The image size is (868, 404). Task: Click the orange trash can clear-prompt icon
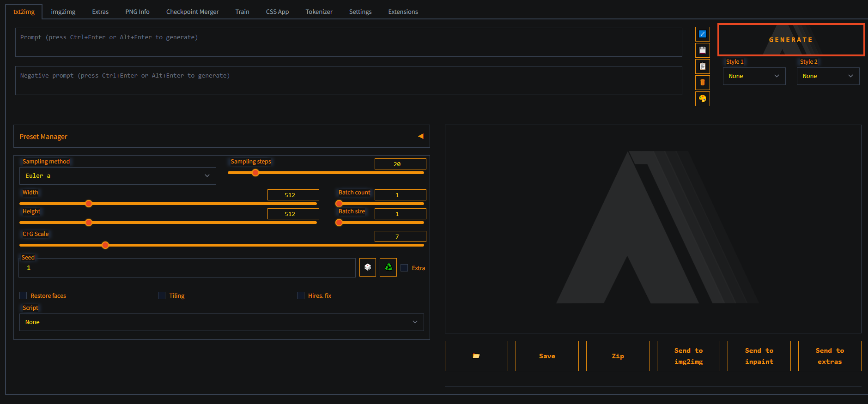[x=702, y=83]
